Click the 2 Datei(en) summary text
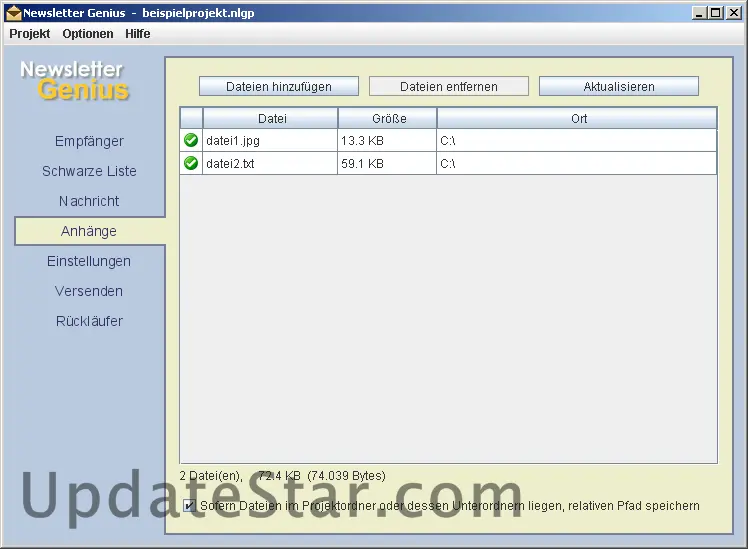The width and height of the screenshot is (748, 549). 211,476
